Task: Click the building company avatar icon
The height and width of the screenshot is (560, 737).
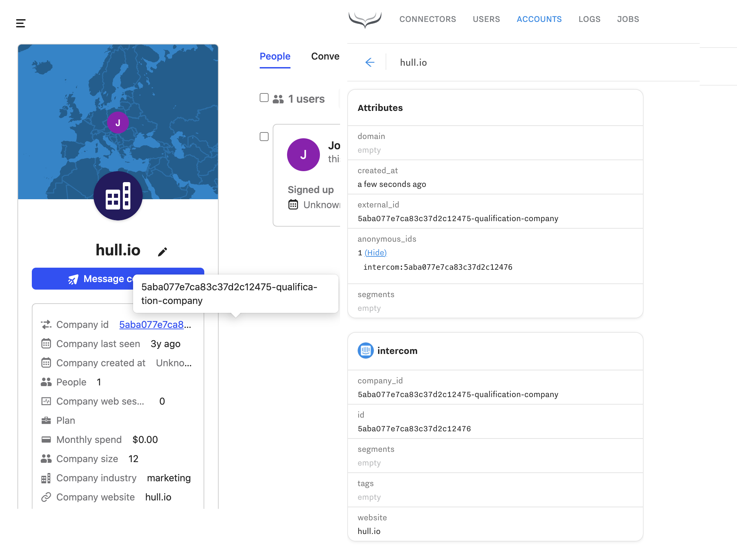Action: click(x=118, y=196)
